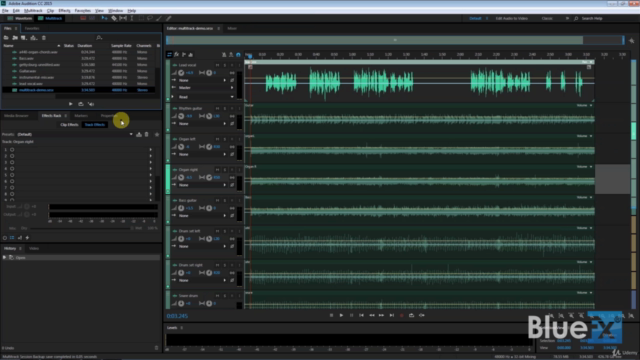This screenshot has height=360, width=640.
Task: Select the Razor tool in the toolbar
Action: (x=114, y=18)
